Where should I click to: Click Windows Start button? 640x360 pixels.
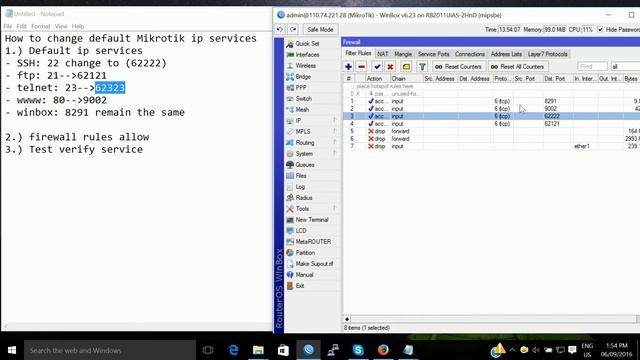(x=12, y=350)
